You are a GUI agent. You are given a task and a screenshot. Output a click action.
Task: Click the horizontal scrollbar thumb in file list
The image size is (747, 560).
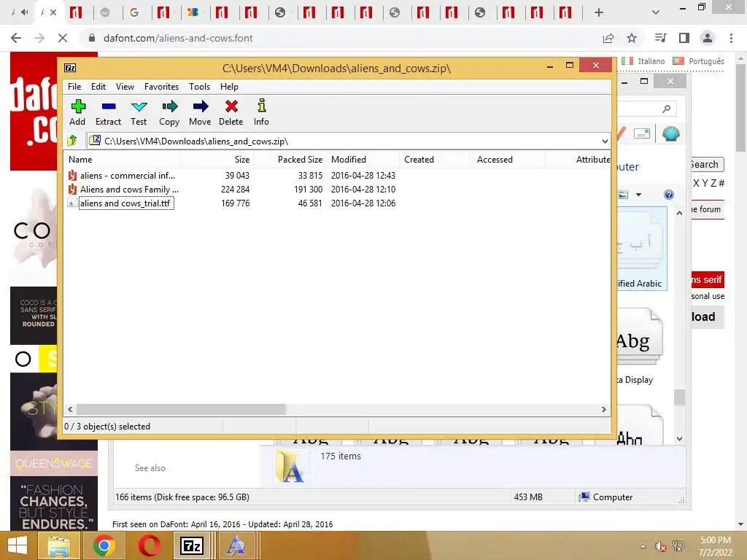(x=181, y=410)
